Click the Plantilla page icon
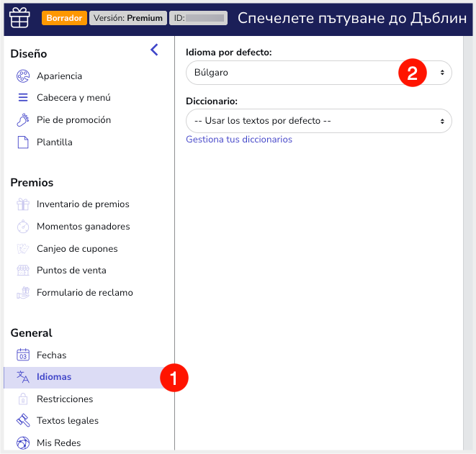 tap(23, 142)
